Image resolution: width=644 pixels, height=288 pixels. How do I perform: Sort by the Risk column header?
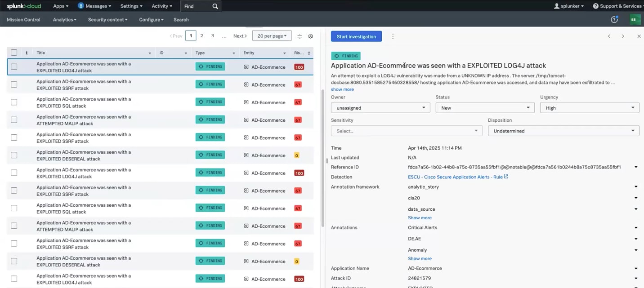point(302,53)
